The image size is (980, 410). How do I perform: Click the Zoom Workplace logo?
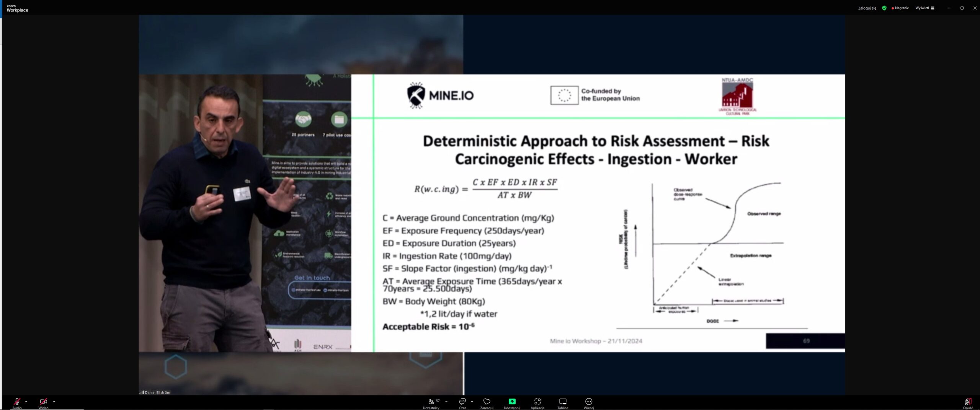coord(17,8)
